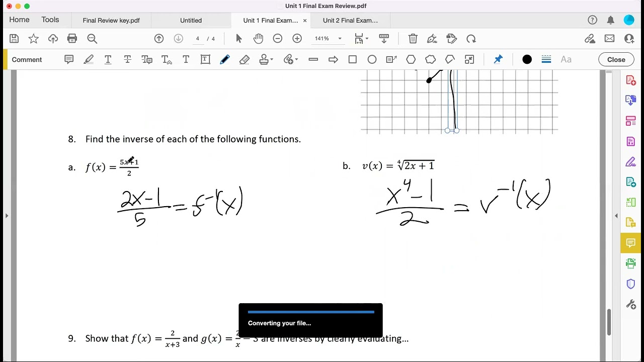Click the page number field
The width and height of the screenshot is (644, 362).
pos(197,39)
